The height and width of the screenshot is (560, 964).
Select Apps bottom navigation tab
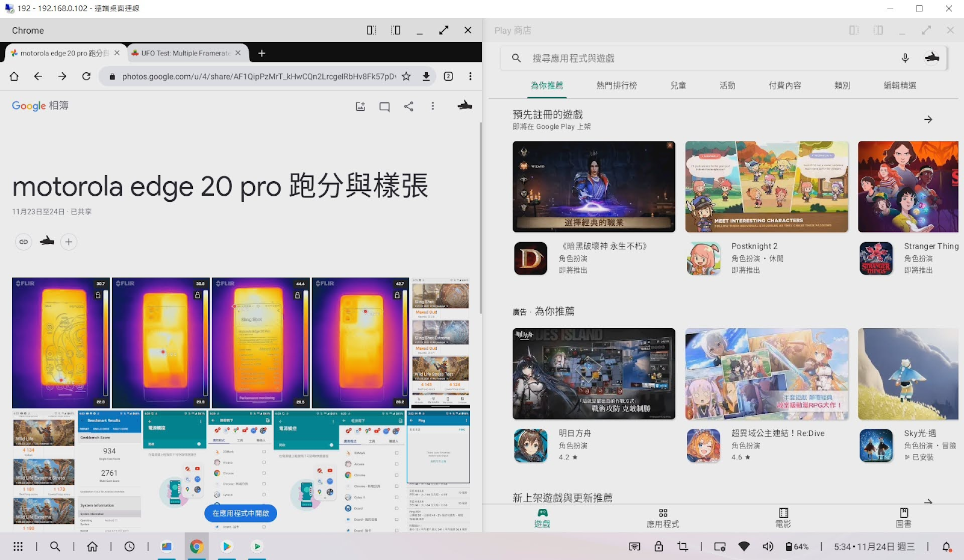(663, 518)
